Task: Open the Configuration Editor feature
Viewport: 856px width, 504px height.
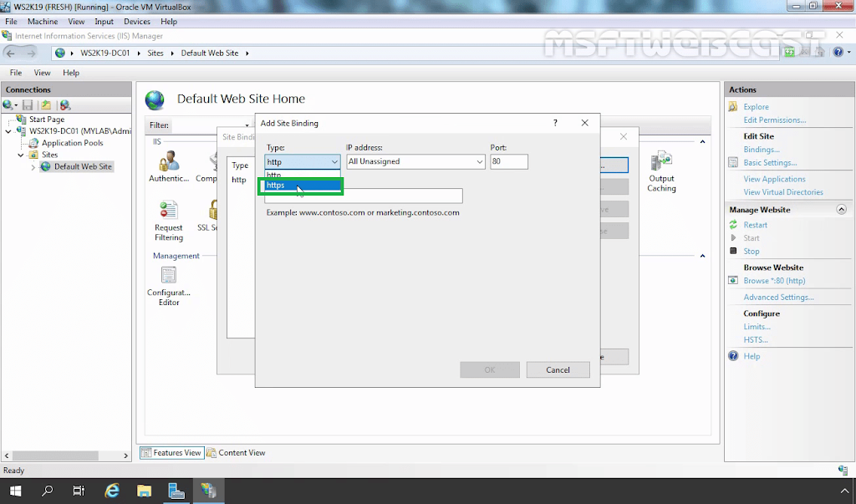Action: point(169,286)
